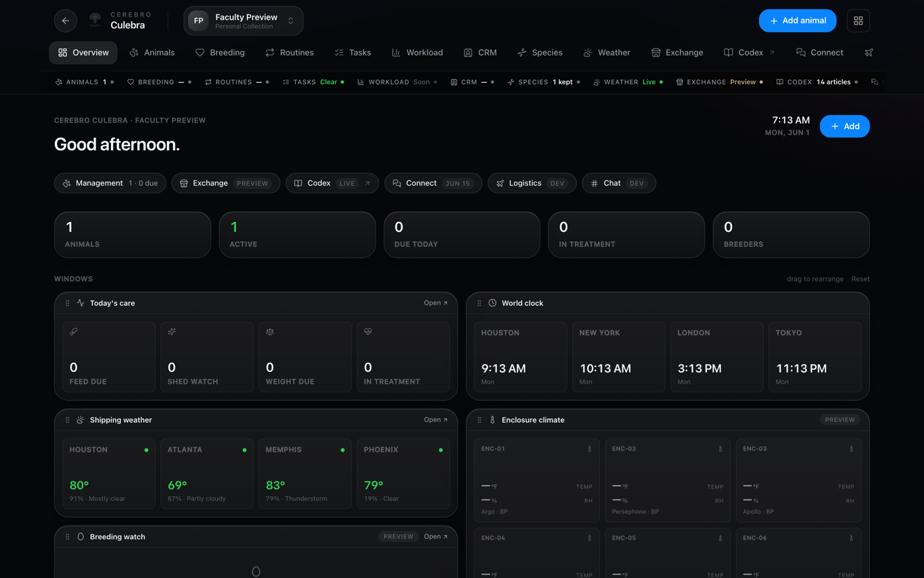Select the Memphis weather card
This screenshot has height=578, width=924.
tap(305, 474)
